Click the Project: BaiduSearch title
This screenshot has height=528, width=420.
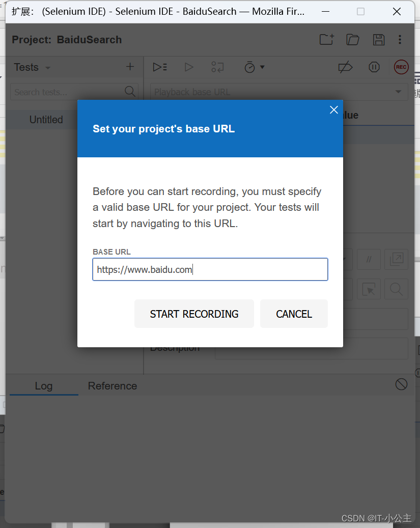pyautogui.click(x=67, y=40)
